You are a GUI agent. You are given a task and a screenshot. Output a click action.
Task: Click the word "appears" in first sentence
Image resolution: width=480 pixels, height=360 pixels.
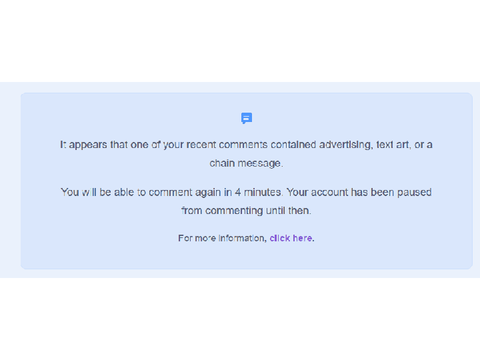pos(88,145)
